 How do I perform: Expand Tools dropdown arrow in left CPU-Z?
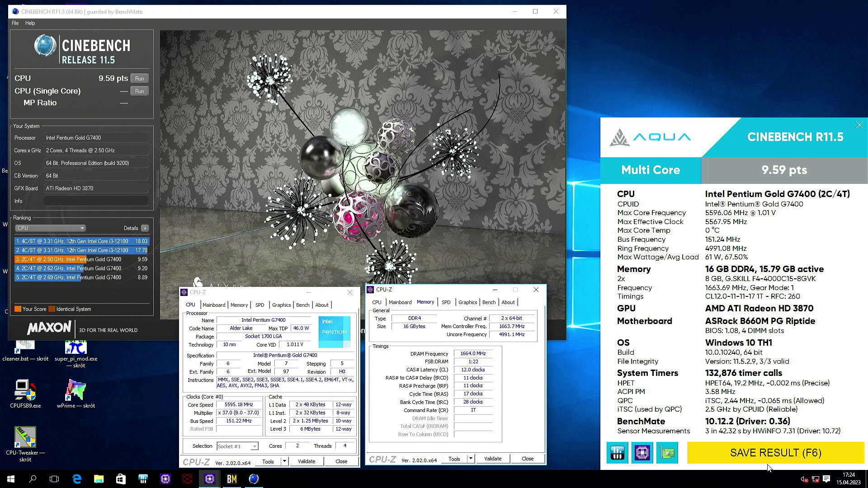[284, 461]
